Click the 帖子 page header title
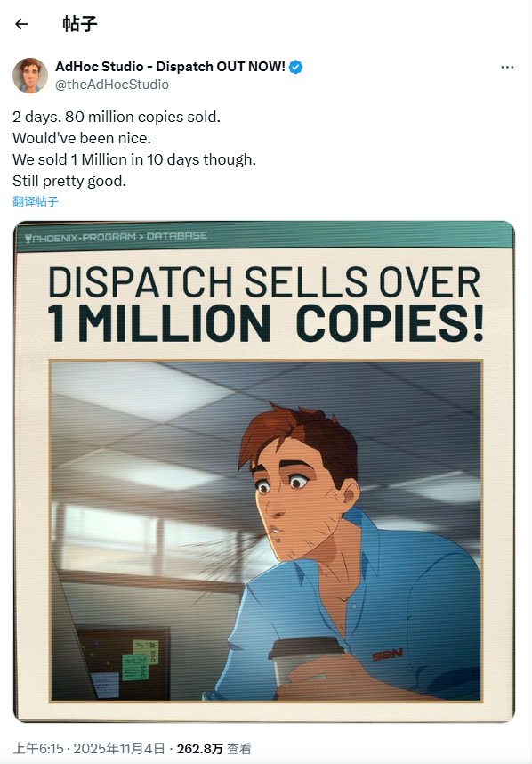 click(x=80, y=23)
